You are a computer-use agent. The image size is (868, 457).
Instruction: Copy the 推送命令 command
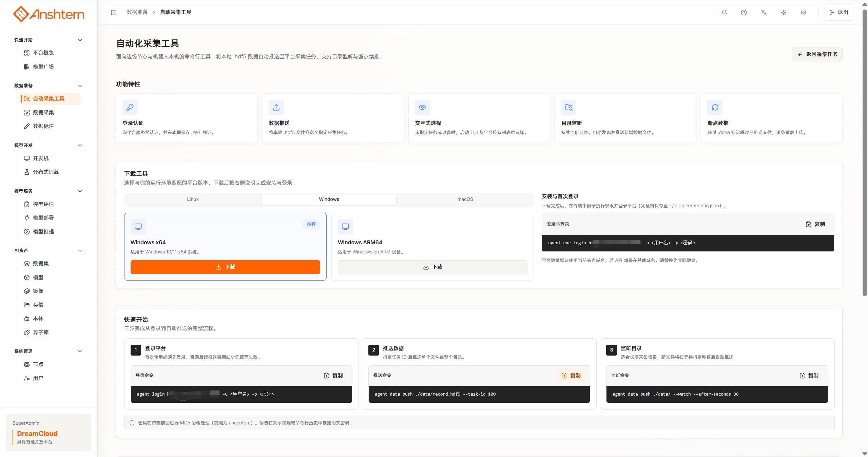click(x=571, y=376)
